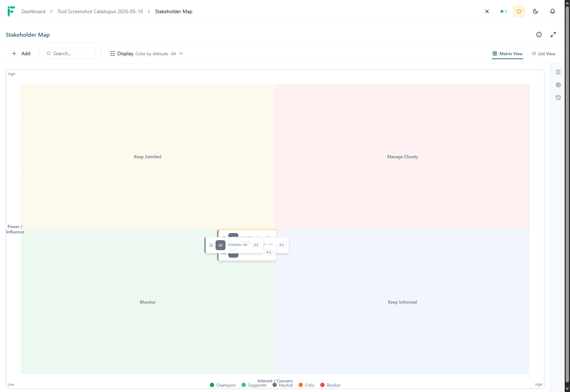The height and width of the screenshot is (392, 570).
Task: Click the Stakeholder Map breadcrumb
Action: pyautogui.click(x=173, y=11)
